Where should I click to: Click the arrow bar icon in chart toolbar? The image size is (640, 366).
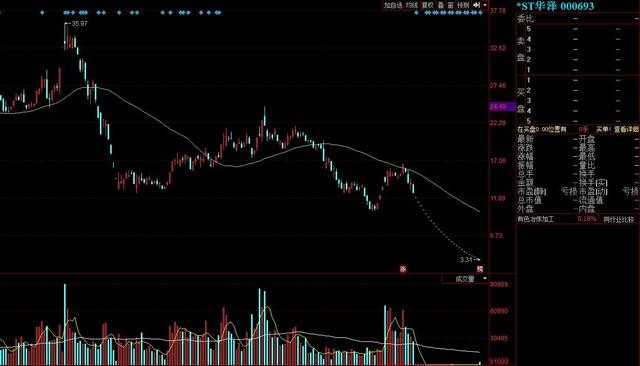click(x=476, y=5)
